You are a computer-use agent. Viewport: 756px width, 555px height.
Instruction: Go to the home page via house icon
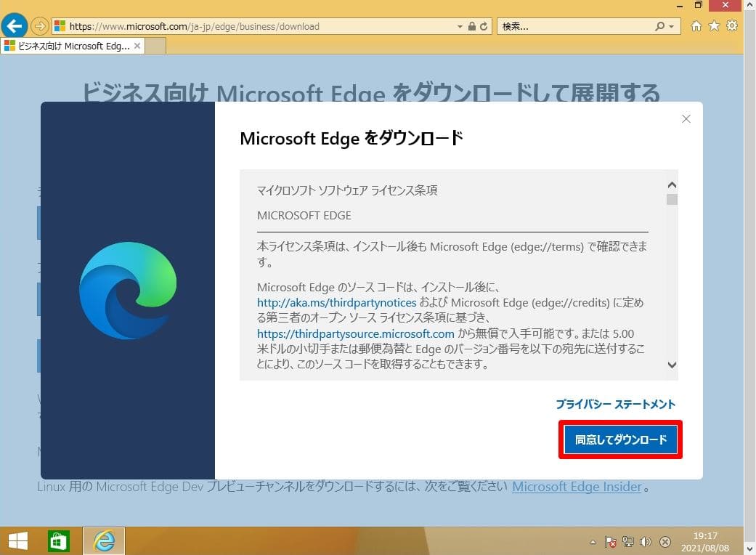[696, 26]
